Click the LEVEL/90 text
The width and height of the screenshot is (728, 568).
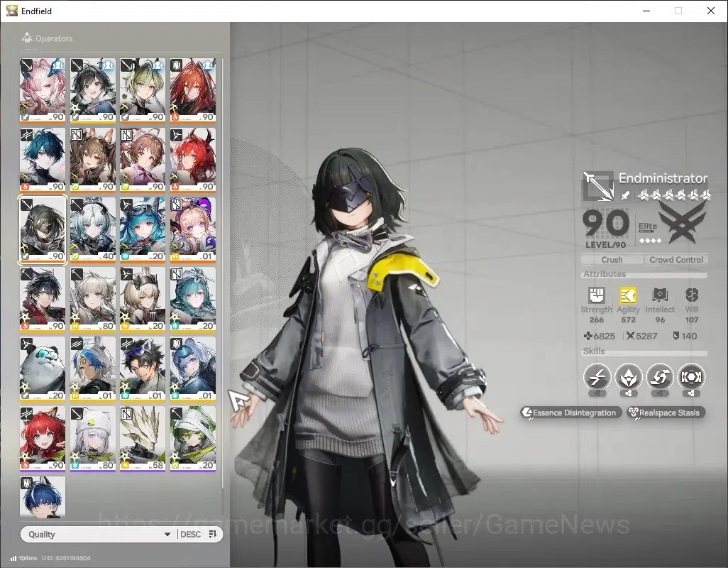pyautogui.click(x=605, y=245)
